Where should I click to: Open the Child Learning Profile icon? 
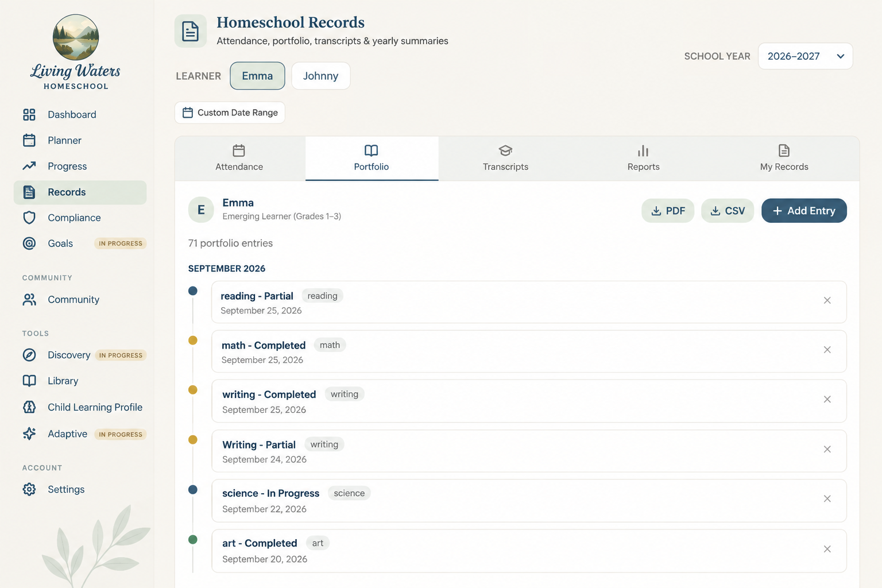29,407
